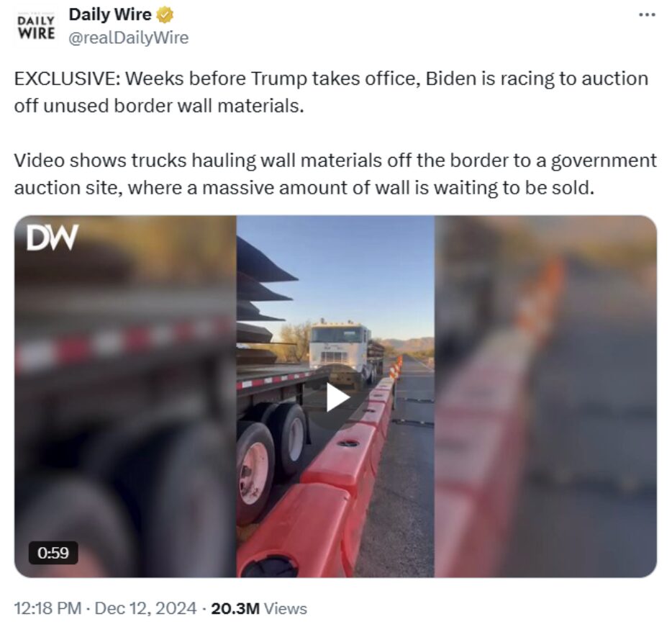Click the Dec 12, 2024 date
The height and width of the screenshot is (632, 672).
tap(145, 608)
